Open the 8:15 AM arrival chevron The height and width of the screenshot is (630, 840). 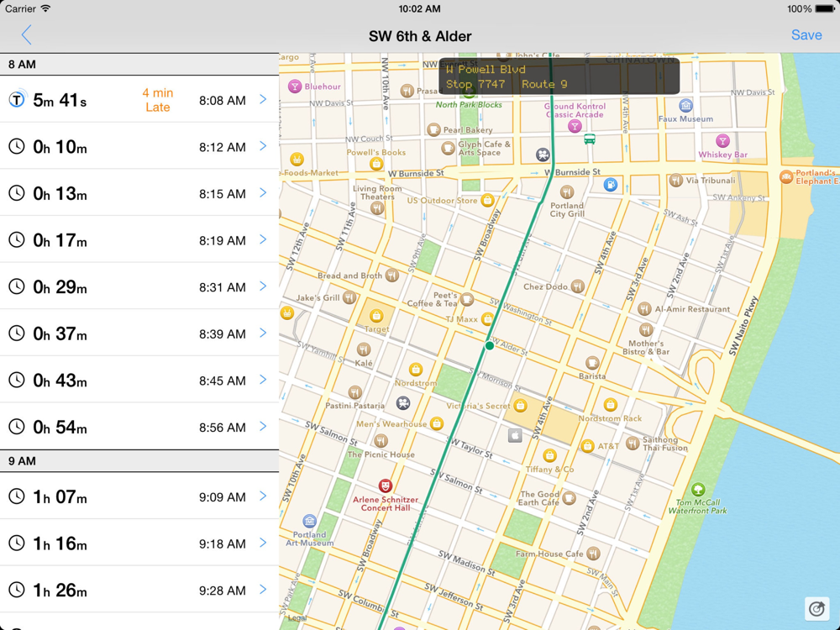pyautogui.click(x=263, y=193)
